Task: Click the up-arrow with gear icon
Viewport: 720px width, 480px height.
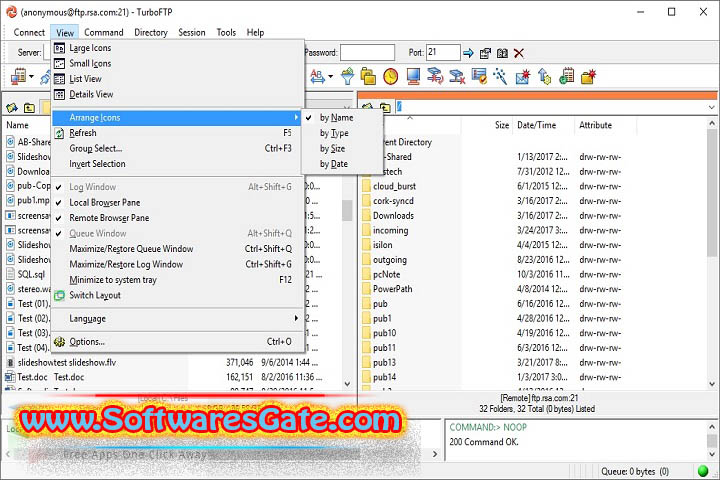Action: click(545, 76)
